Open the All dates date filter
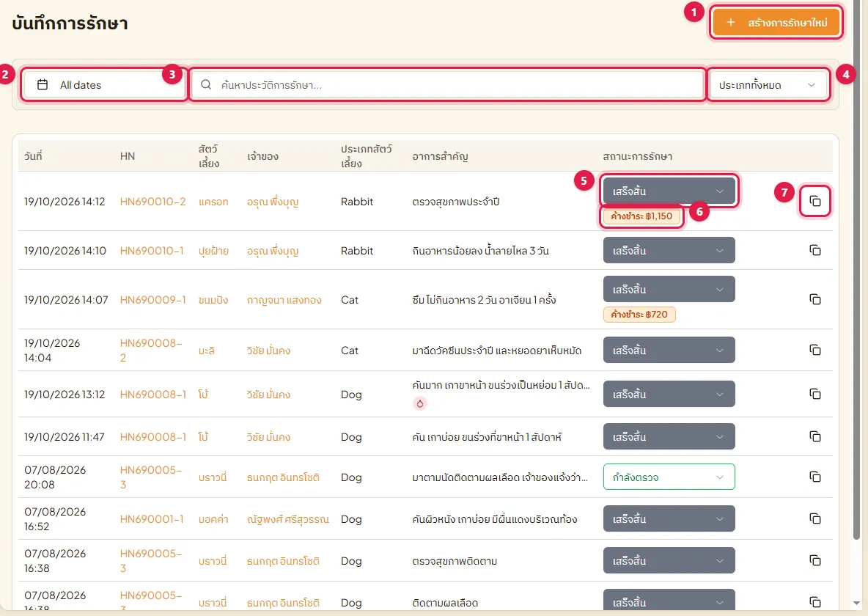The width and height of the screenshot is (868, 616). pos(103,85)
